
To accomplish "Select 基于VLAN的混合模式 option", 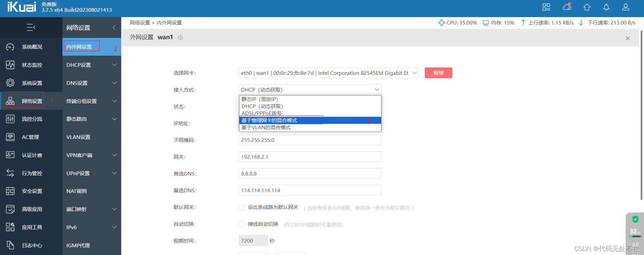I will point(310,127).
